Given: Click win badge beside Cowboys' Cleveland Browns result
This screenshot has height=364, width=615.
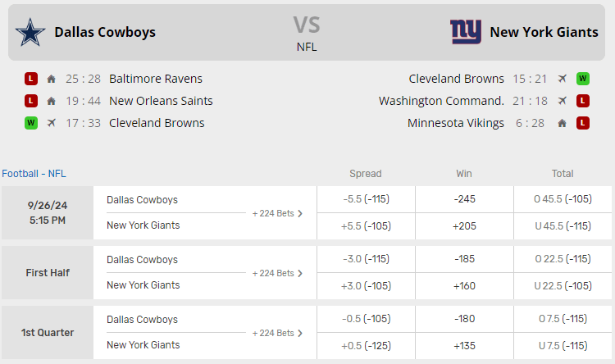Looking at the screenshot, I should pyautogui.click(x=31, y=123).
